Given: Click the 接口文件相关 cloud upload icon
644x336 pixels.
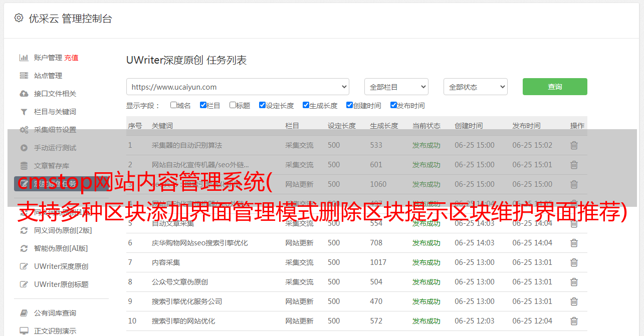Looking at the screenshot, I should 24,94.
